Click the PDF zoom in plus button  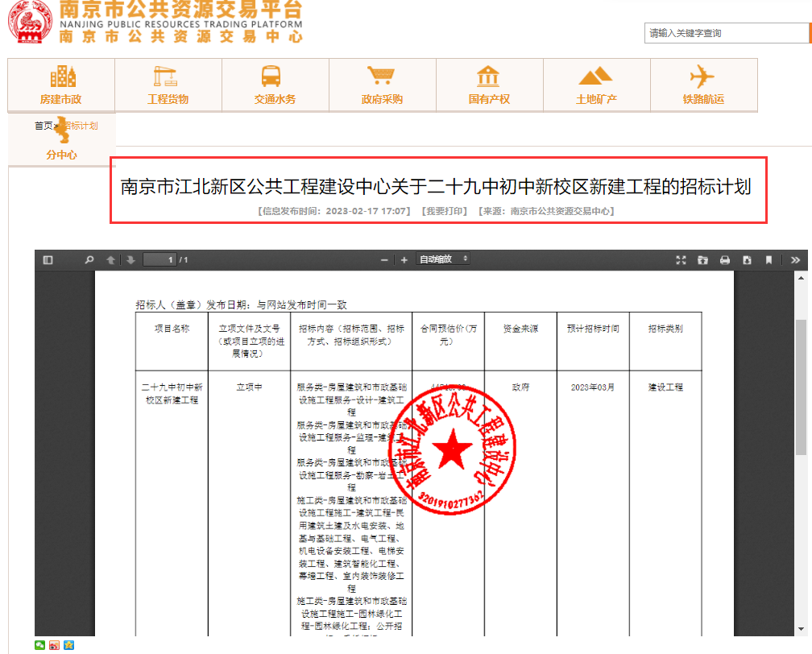[404, 260]
